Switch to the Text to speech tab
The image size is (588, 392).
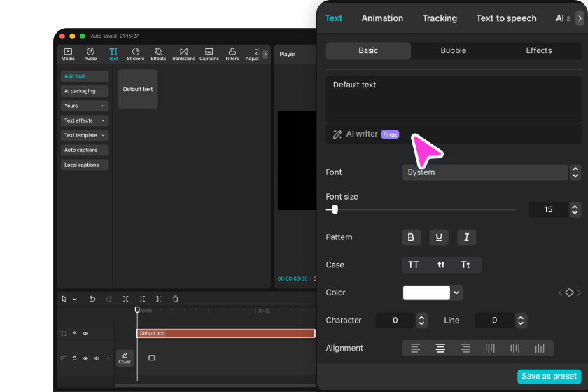pos(506,18)
